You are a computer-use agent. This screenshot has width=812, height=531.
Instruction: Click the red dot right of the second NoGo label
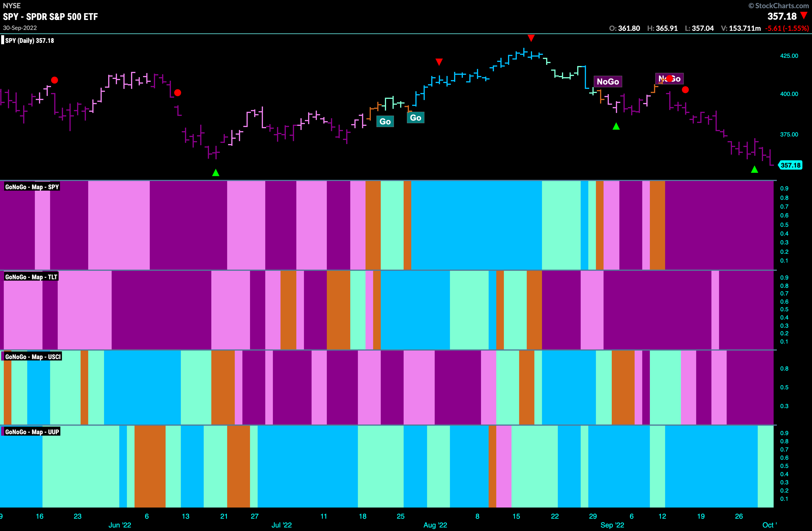pos(685,90)
